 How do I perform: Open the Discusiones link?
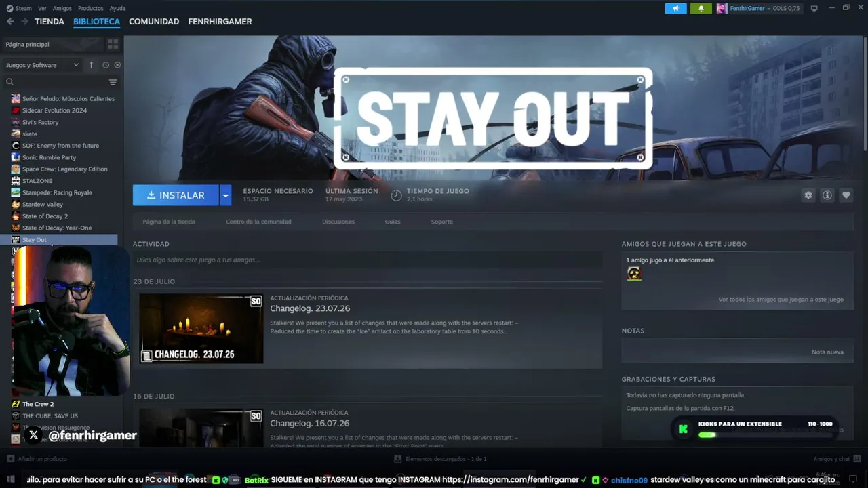click(338, 222)
